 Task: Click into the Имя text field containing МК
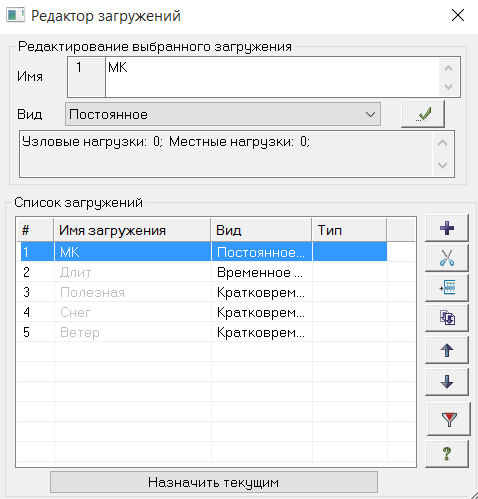[272, 77]
